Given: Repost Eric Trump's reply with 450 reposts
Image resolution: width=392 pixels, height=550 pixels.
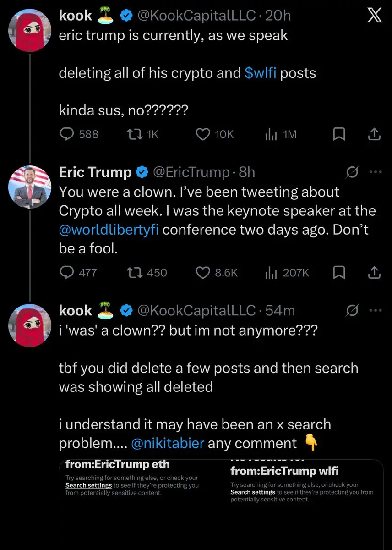Looking at the screenshot, I should click(134, 273).
